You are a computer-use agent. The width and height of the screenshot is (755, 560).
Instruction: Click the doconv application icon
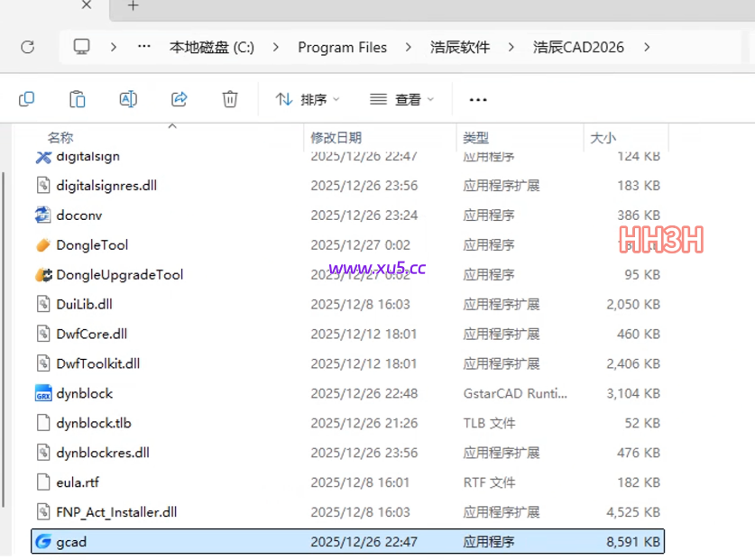click(x=43, y=215)
